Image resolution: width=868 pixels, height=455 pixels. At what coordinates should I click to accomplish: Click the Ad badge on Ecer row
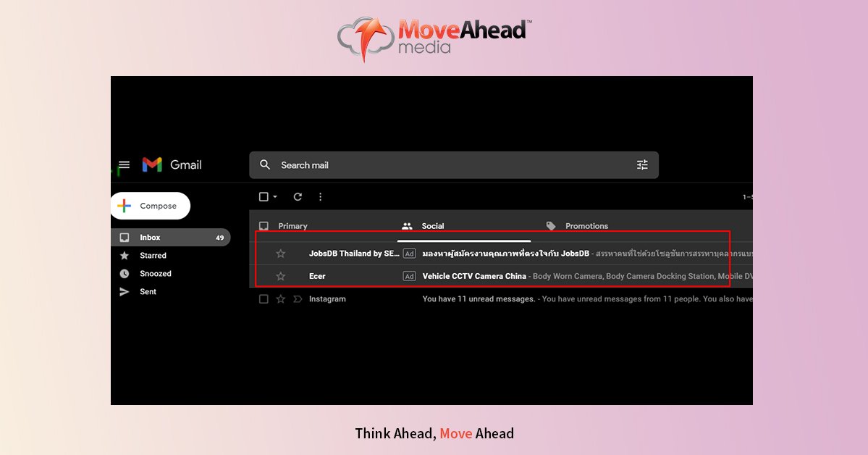pos(409,276)
